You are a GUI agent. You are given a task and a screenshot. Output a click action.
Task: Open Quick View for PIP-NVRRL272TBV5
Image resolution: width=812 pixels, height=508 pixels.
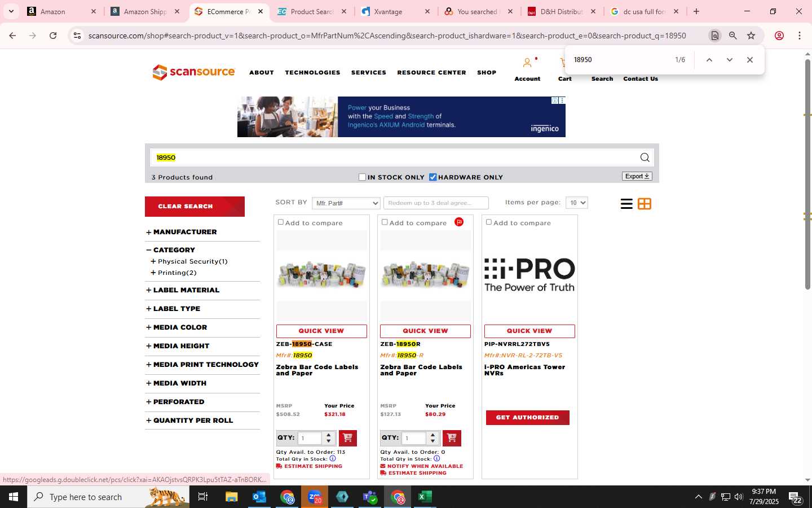529,331
